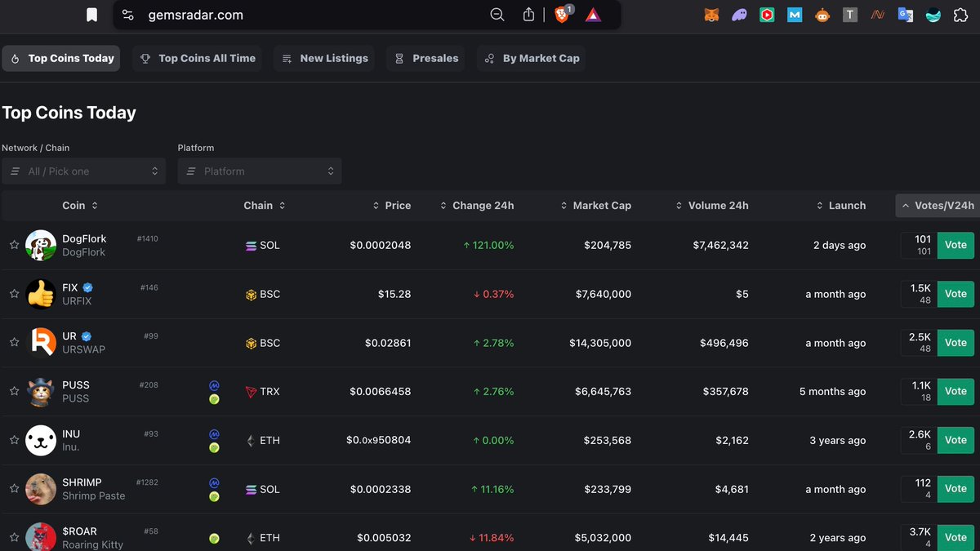This screenshot has height=551, width=980.
Task: Click the CoinMarketCap icon in PUSS row
Action: click(x=214, y=385)
